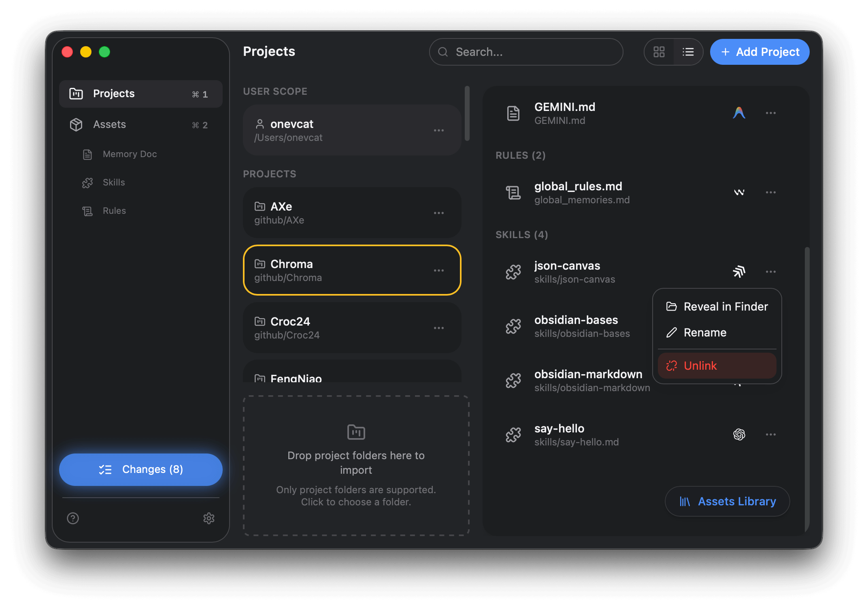Open app settings via the gear icon
Image resolution: width=868 pixels, height=609 pixels.
coord(209,518)
